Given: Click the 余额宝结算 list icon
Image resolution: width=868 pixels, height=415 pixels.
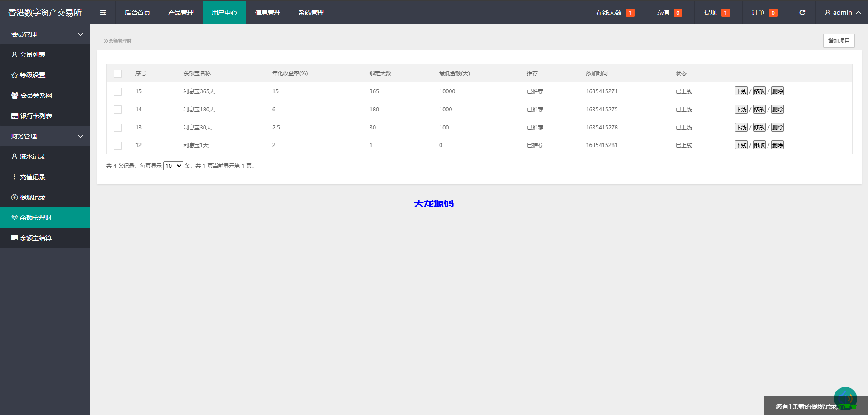Looking at the screenshot, I should pyautogui.click(x=14, y=238).
